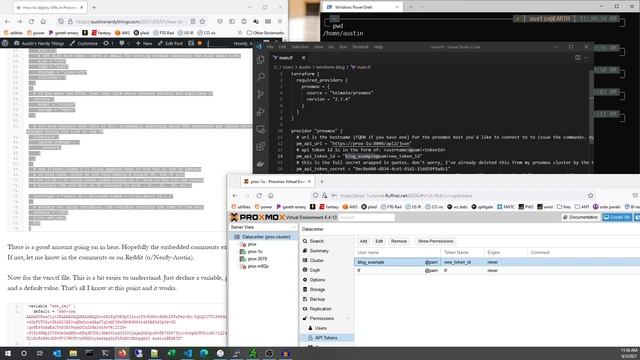Collapse the Permissions section arrow in Proxmox
The image size is (640, 360).
click(348, 318)
